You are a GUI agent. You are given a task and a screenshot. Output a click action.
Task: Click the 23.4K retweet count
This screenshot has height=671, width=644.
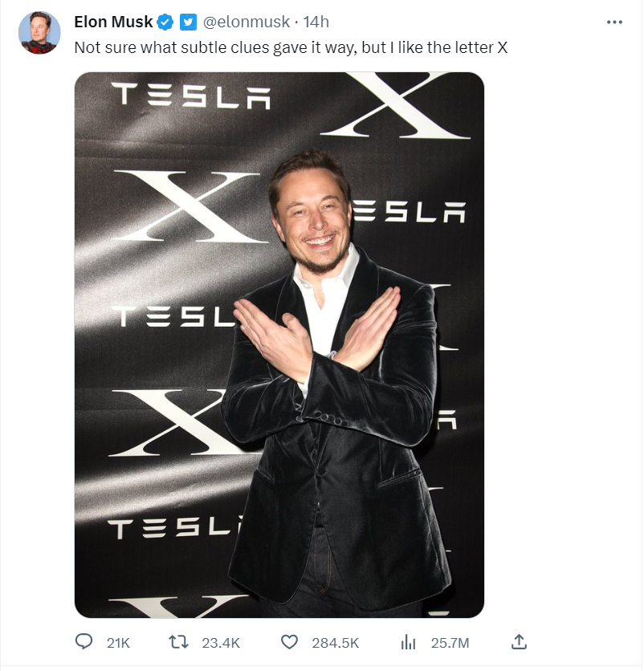pyautogui.click(x=220, y=643)
